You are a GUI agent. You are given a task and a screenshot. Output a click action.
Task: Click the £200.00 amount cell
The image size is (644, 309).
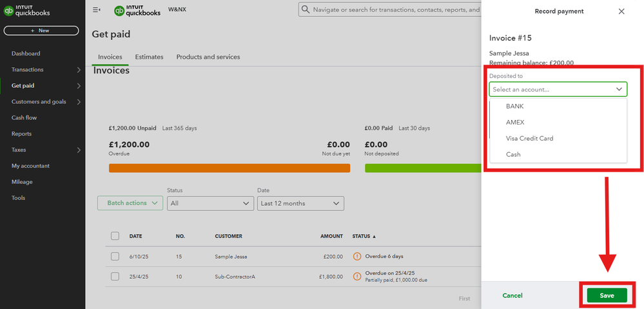(333, 256)
